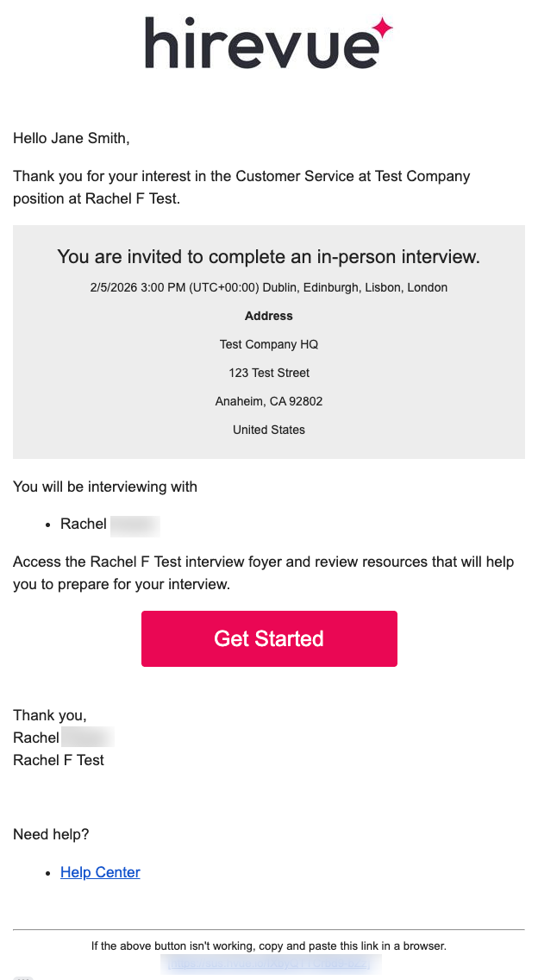Click the '123 Test Street' line

pyautogui.click(x=268, y=373)
